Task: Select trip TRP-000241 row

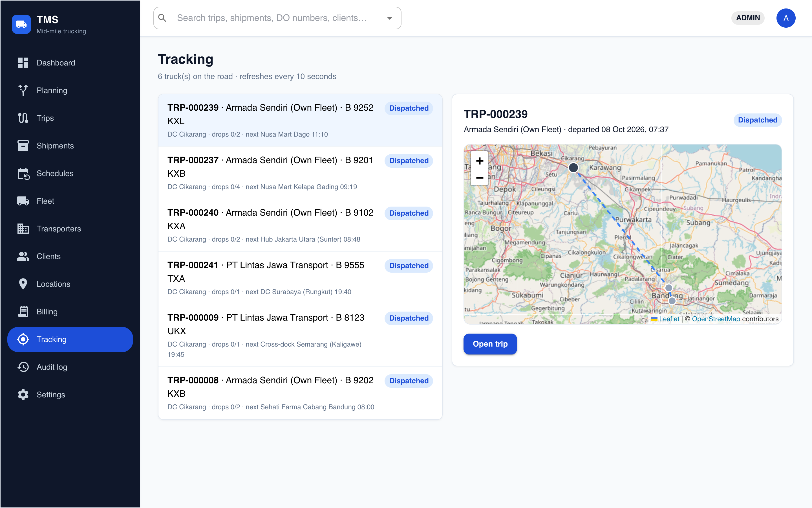Action: pos(300,278)
